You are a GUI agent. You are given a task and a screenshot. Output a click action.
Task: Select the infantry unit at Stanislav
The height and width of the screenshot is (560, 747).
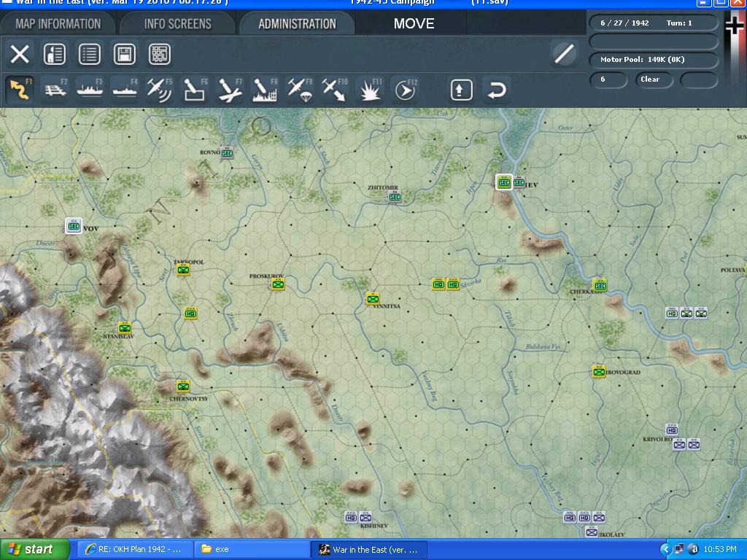click(125, 327)
